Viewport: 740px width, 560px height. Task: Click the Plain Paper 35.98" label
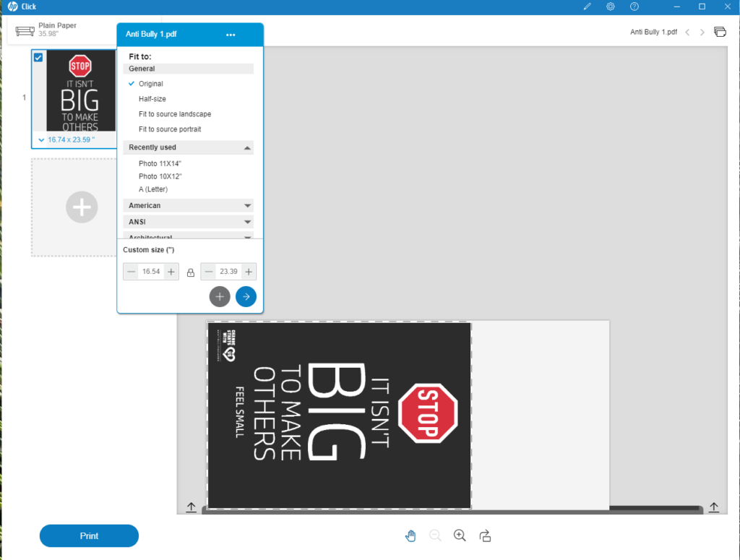pyautogui.click(x=57, y=29)
